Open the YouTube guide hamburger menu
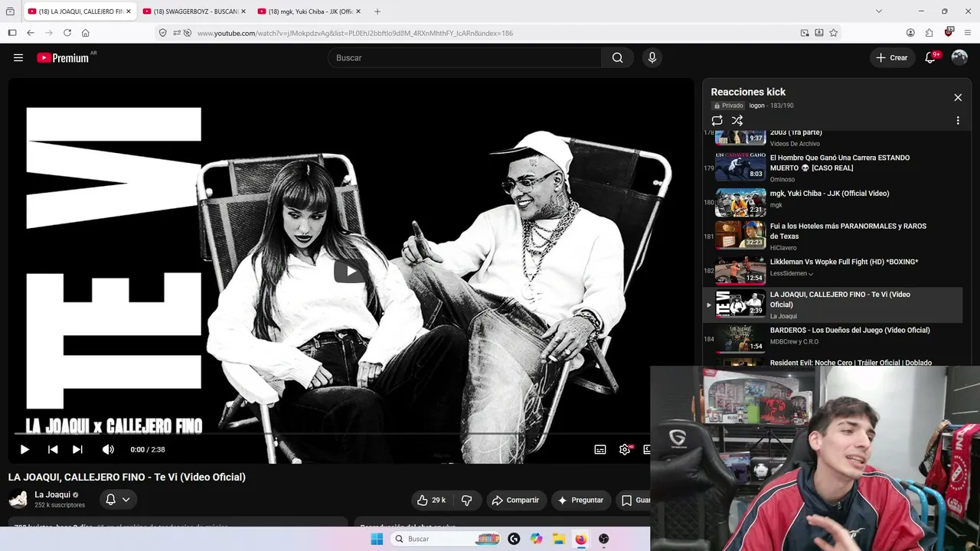Image resolution: width=980 pixels, height=551 pixels. click(x=18, y=57)
